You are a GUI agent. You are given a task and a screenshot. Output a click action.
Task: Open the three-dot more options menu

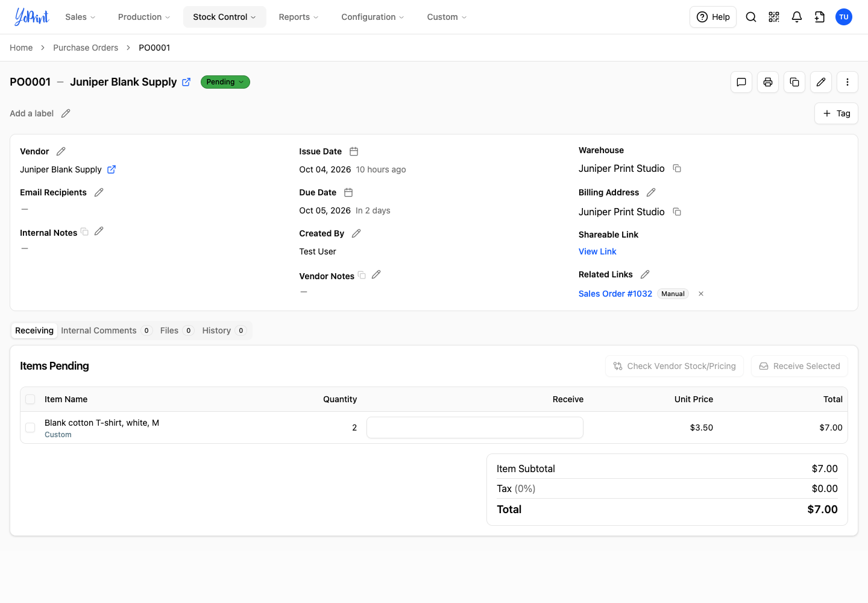point(848,82)
